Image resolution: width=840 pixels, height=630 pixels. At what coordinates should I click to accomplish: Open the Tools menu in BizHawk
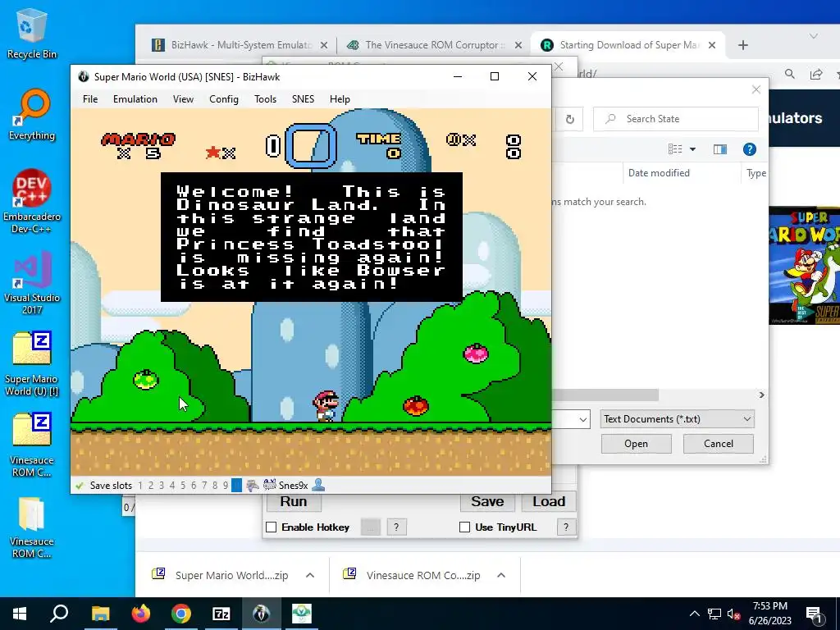[x=265, y=99]
